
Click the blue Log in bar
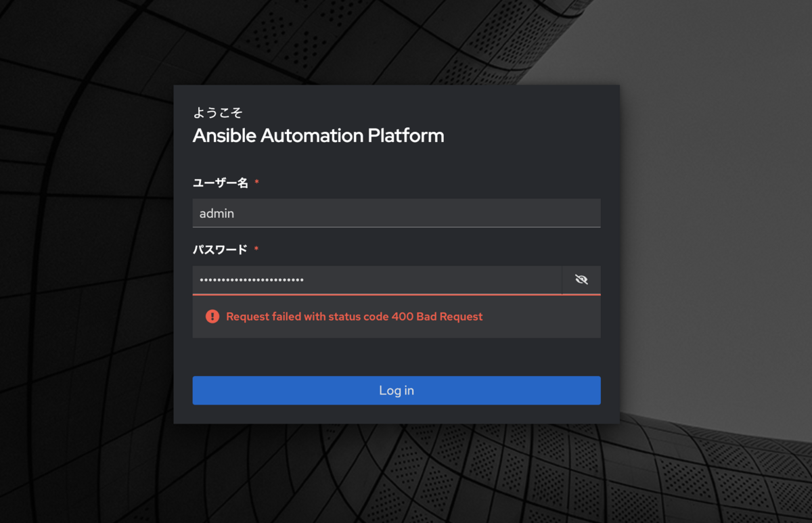[397, 390]
